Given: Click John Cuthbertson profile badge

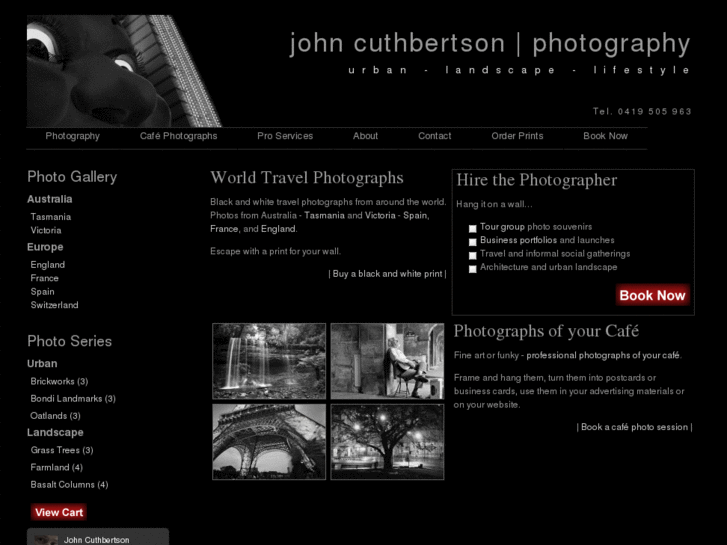Looking at the screenshot, I should [x=98, y=537].
